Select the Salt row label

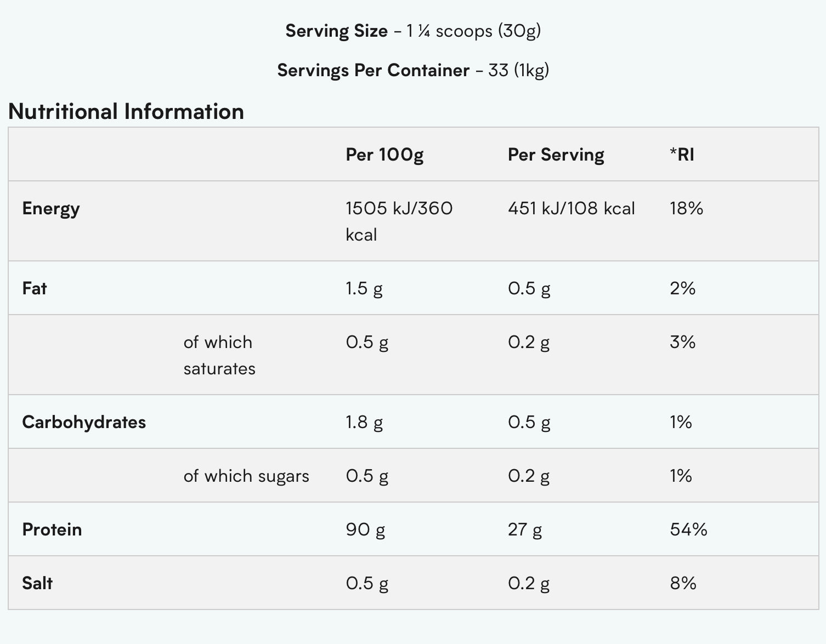(x=37, y=583)
